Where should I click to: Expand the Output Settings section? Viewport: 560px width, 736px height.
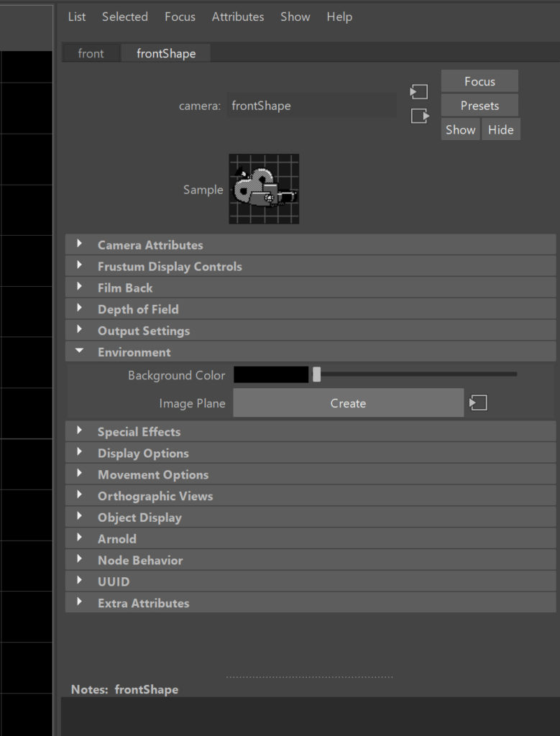[311, 331]
